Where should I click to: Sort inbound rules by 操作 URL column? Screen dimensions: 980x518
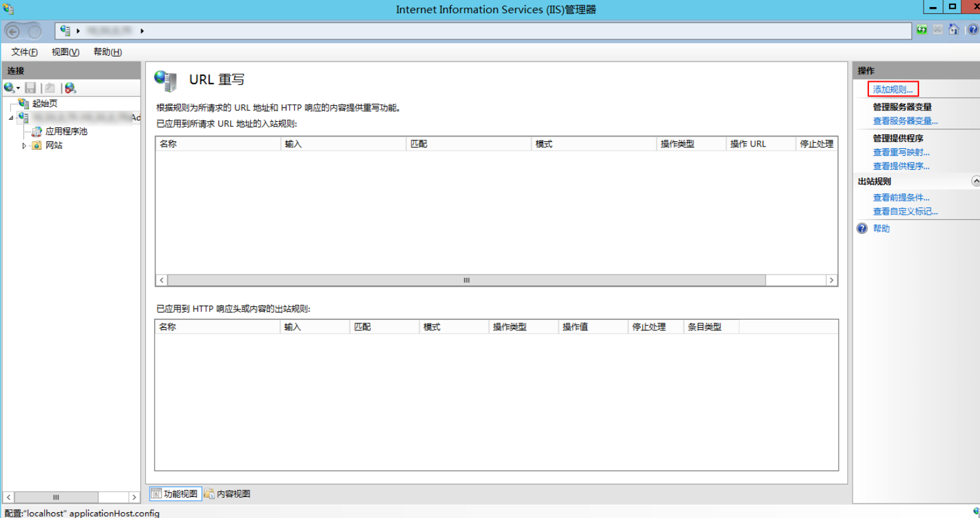pyautogui.click(x=761, y=144)
